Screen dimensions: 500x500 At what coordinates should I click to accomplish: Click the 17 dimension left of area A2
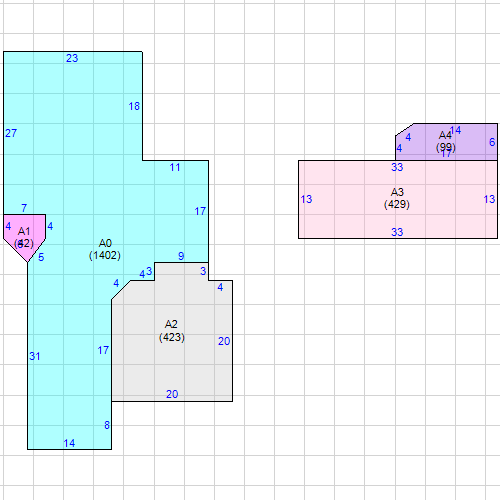(x=103, y=350)
